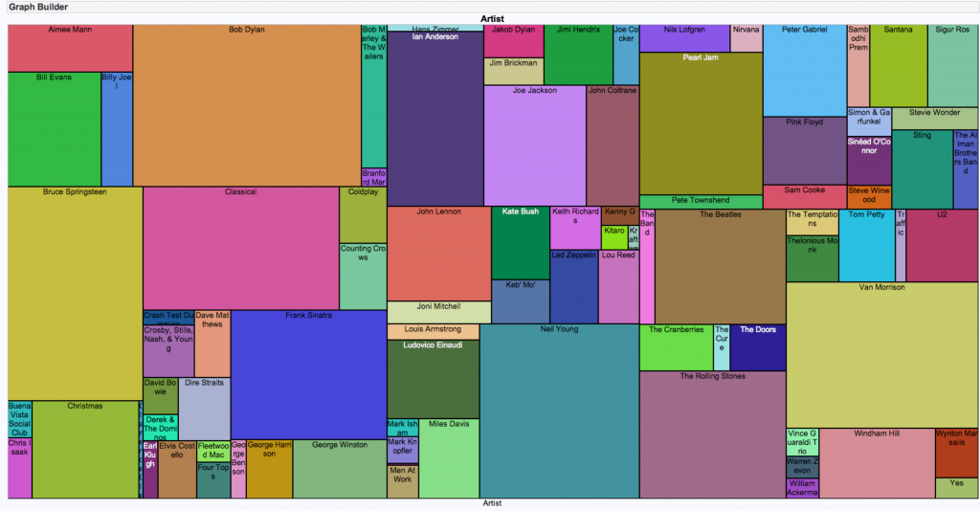This screenshot has width=980, height=511.
Task: Select the Ian Anderson tile
Action: (x=435, y=119)
